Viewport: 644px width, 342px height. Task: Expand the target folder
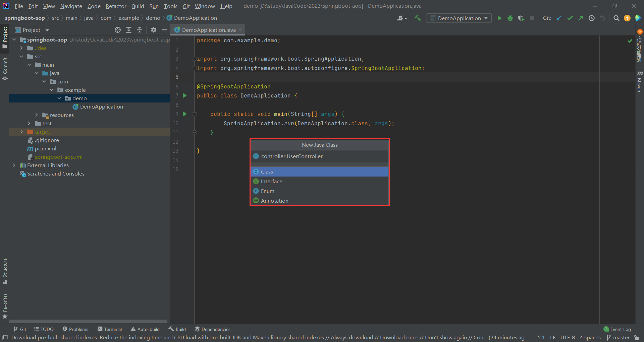[22, 132]
